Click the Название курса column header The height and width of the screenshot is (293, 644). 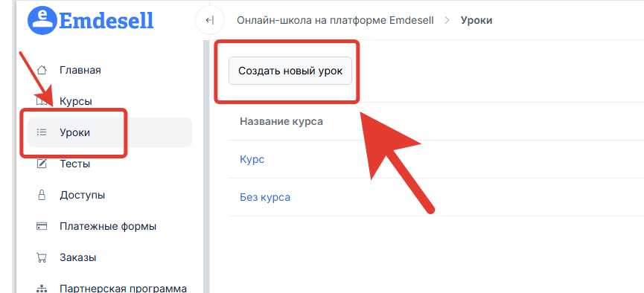(x=281, y=121)
